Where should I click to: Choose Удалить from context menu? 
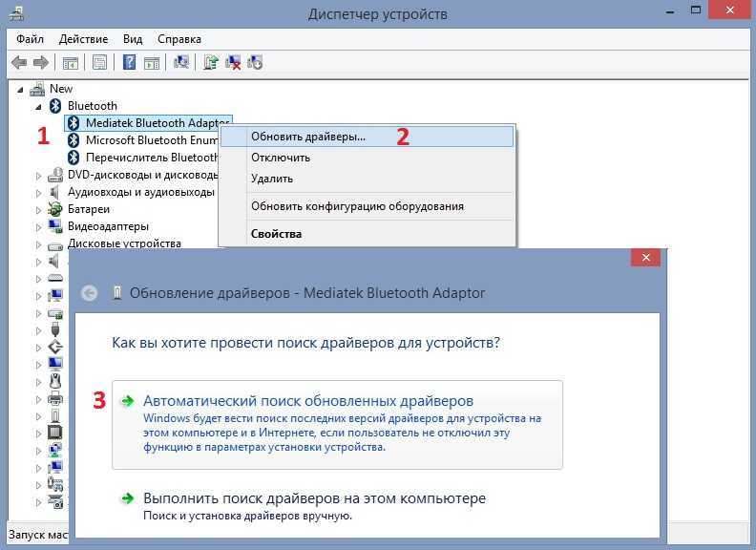(x=367, y=179)
